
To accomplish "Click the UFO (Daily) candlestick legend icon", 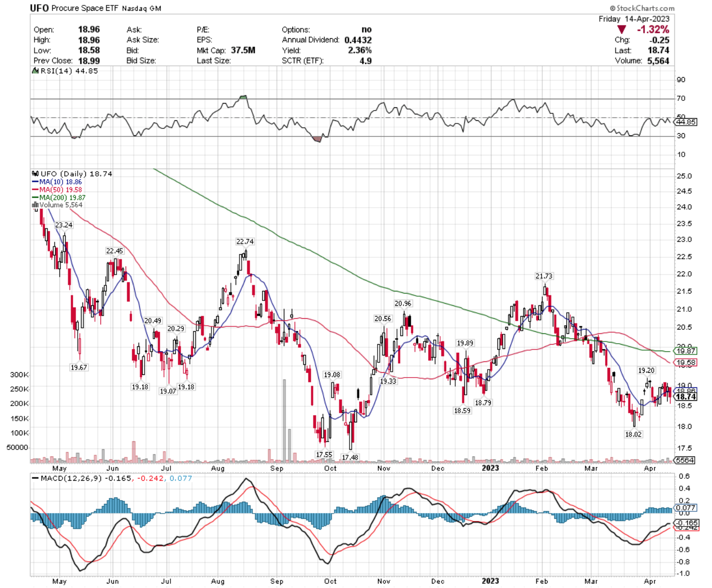I will (36, 174).
